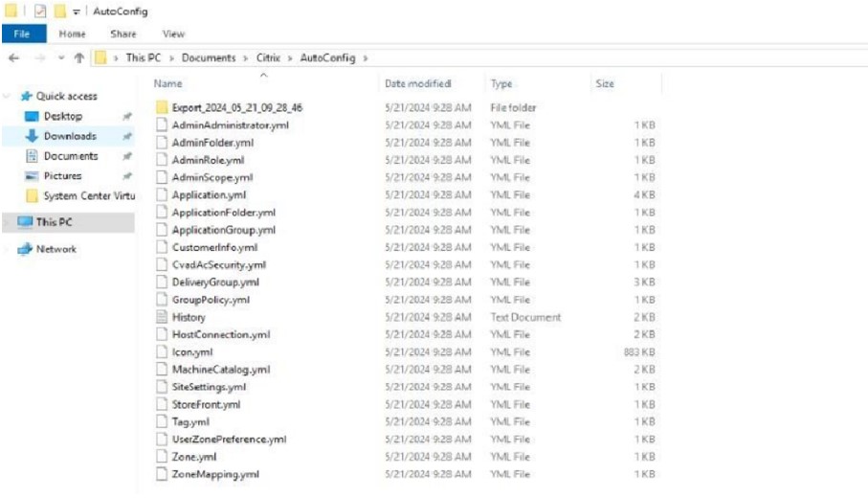Viewport: 868px width, 498px height.
Task: Switch to the Share ribbon tab
Action: coord(122,34)
